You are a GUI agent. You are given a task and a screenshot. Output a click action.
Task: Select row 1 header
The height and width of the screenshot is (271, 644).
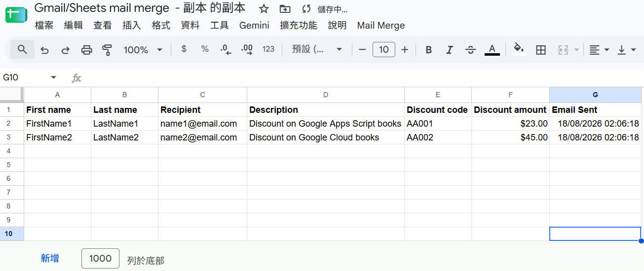[x=12, y=110]
